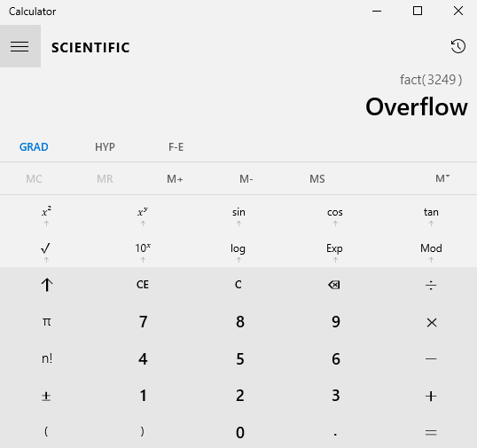477x448 pixels.
Task: Click the equals key
Action: [431, 433]
